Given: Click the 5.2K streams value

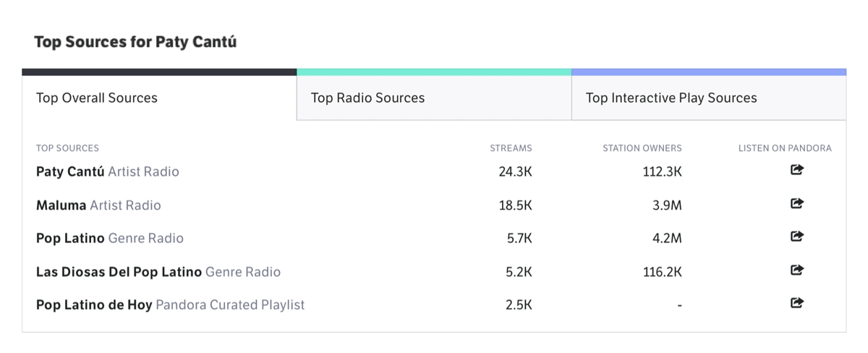Looking at the screenshot, I should tap(519, 272).
